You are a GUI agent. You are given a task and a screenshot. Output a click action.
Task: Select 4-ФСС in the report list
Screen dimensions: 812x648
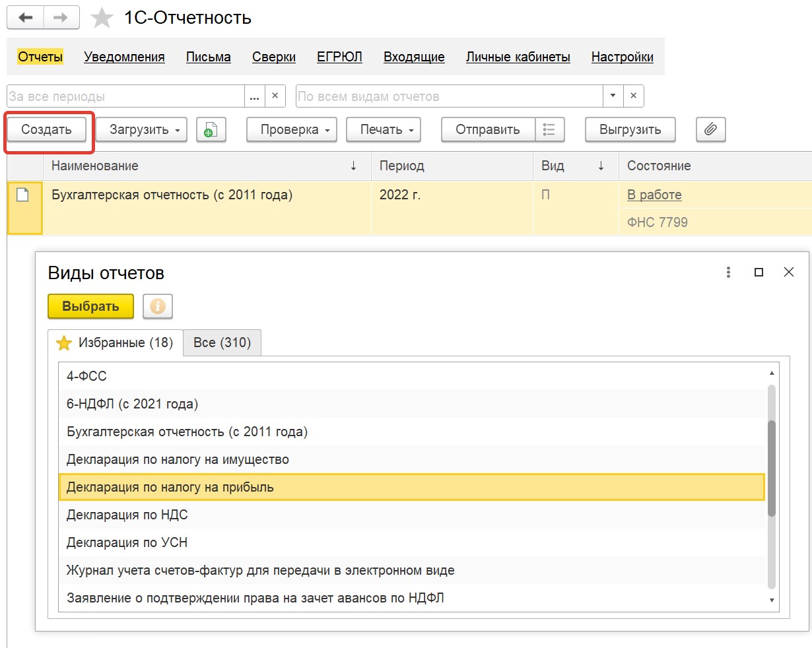[412, 376]
